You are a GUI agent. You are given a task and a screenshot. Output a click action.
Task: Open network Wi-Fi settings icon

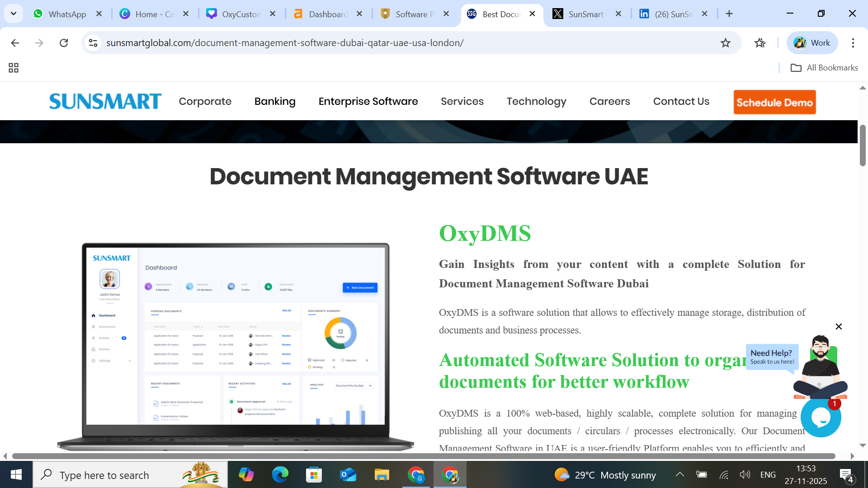[724, 474]
